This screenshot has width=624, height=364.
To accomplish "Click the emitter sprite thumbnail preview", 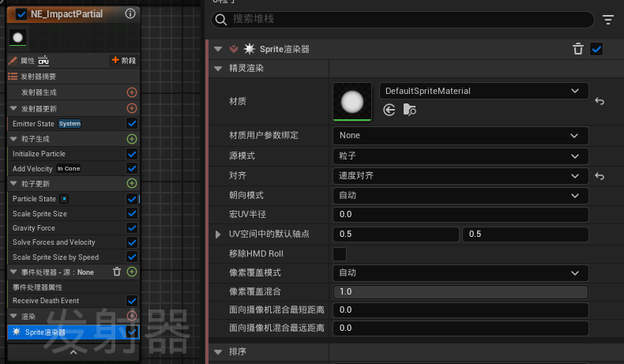I will tap(17, 37).
